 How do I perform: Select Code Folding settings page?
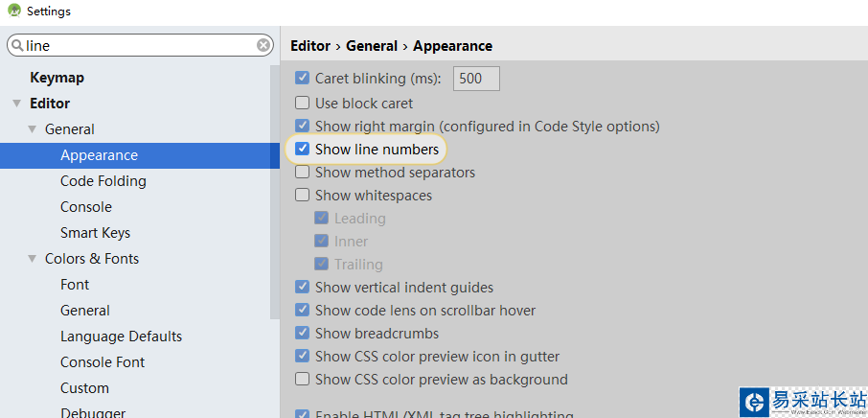point(103,181)
